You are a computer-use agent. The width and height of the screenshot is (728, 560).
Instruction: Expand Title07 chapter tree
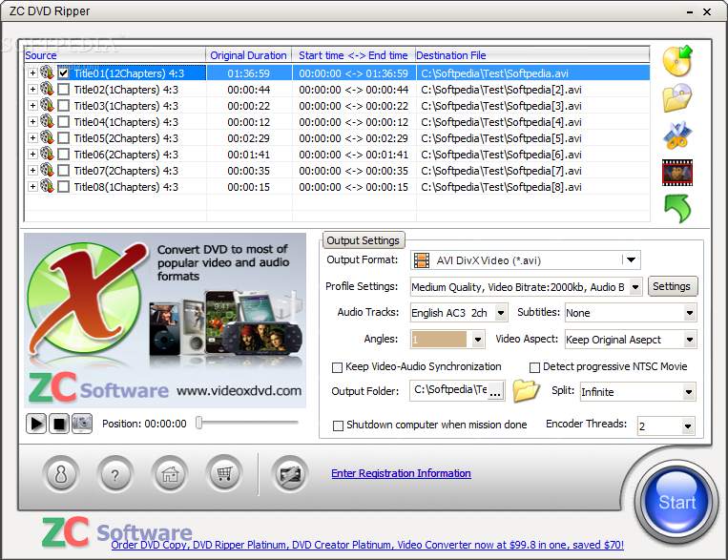click(x=32, y=171)
